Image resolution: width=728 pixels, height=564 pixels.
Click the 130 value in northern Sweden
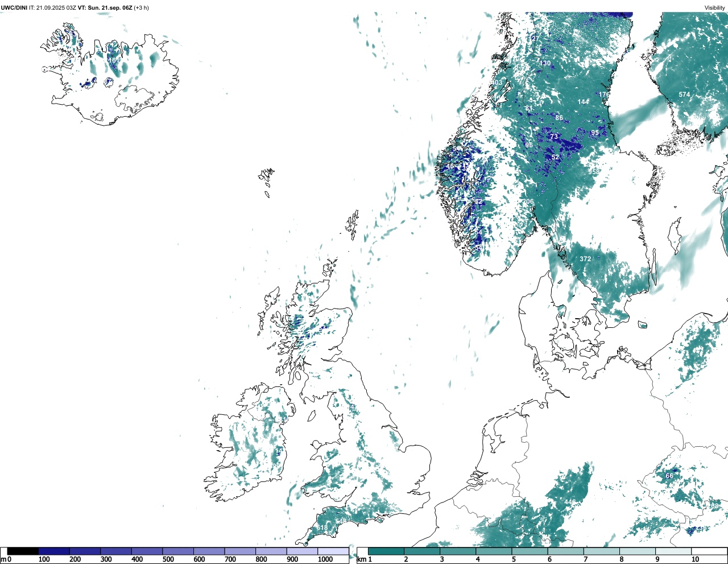[x=545, y=63]
